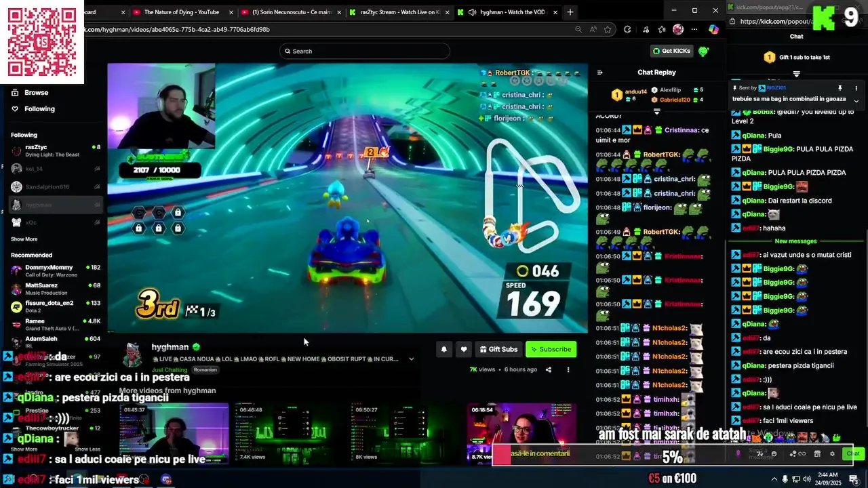Open rasZtyc channel in Following list
Viewport: 868px width, 488px height.
tap(56, 150)
